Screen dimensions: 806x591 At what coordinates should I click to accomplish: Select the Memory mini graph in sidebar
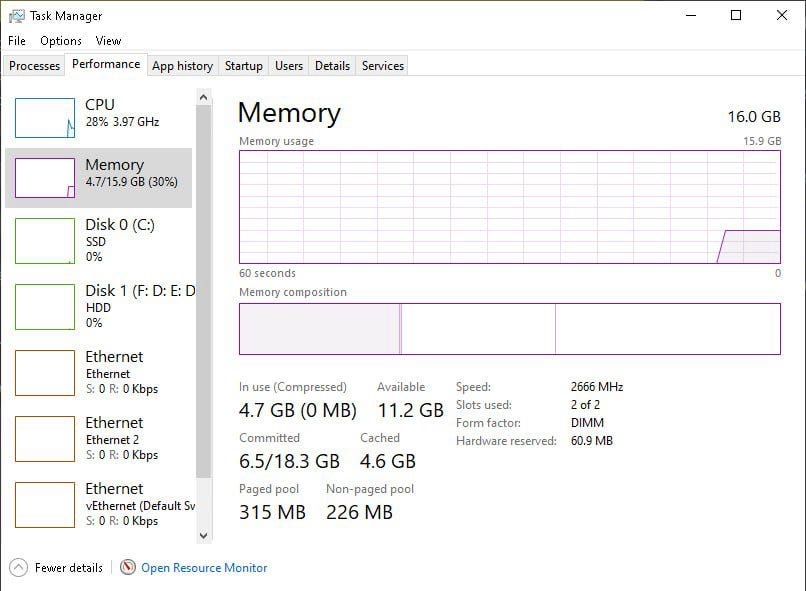tap(45, 178)
